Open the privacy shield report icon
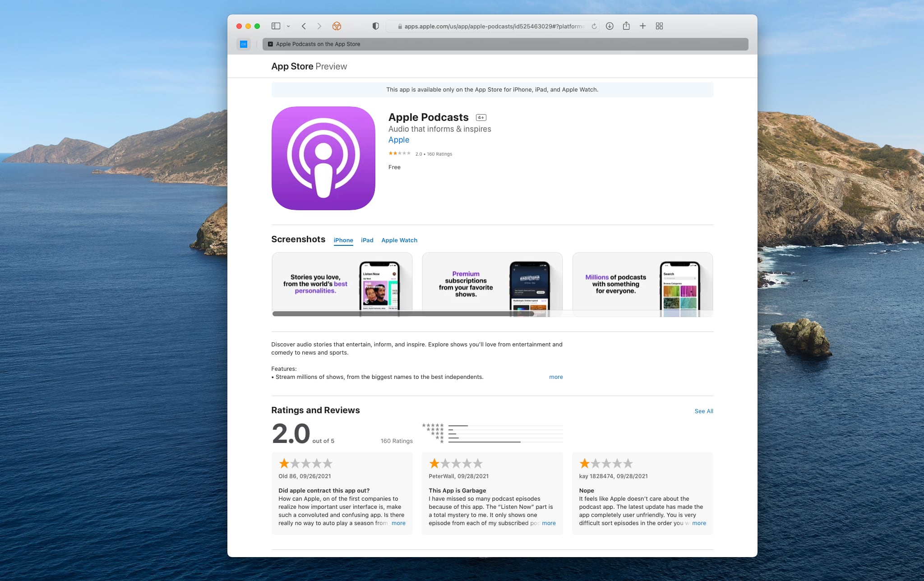Screen dimensions: 924x581 pyautogui.click(x=375, y=26)
